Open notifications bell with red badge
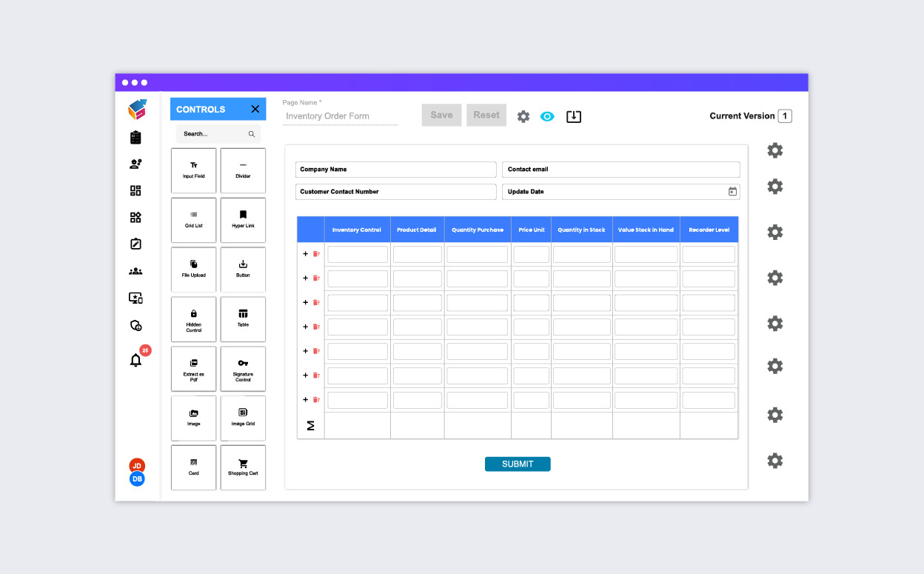924x574 pixels. pos(135,361)
